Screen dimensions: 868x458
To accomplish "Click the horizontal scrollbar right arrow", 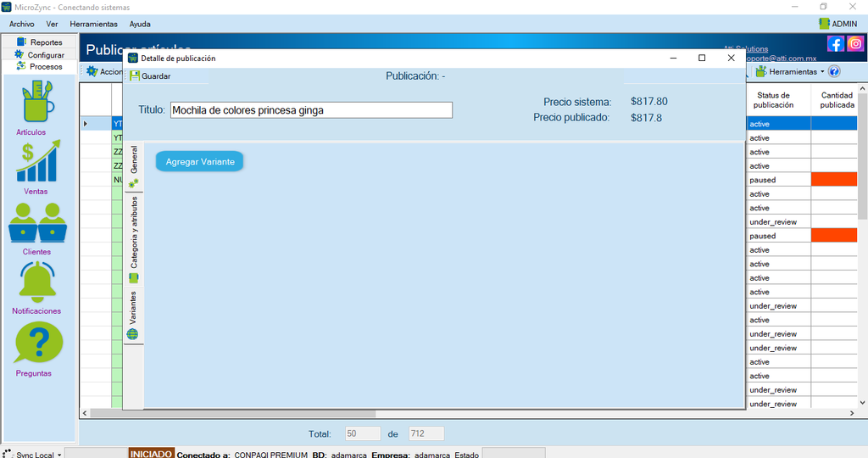I will 852,413.
